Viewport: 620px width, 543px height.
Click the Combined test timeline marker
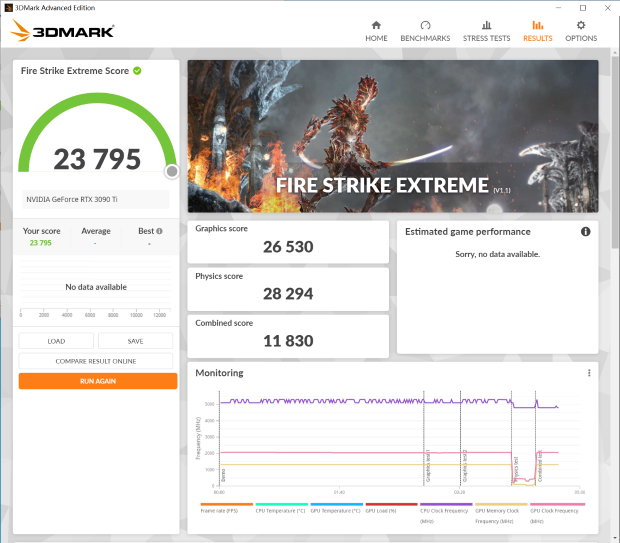pyautogui.click(x=540, y=466)
